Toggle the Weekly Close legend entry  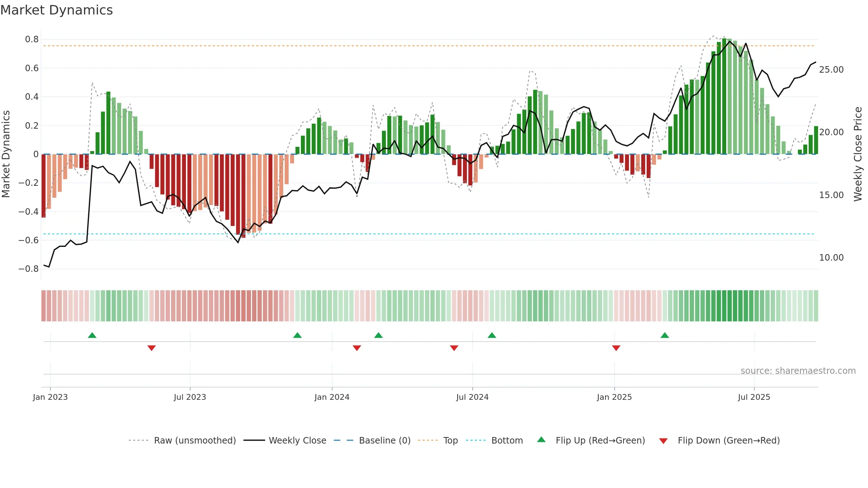(x=285, y=440)
